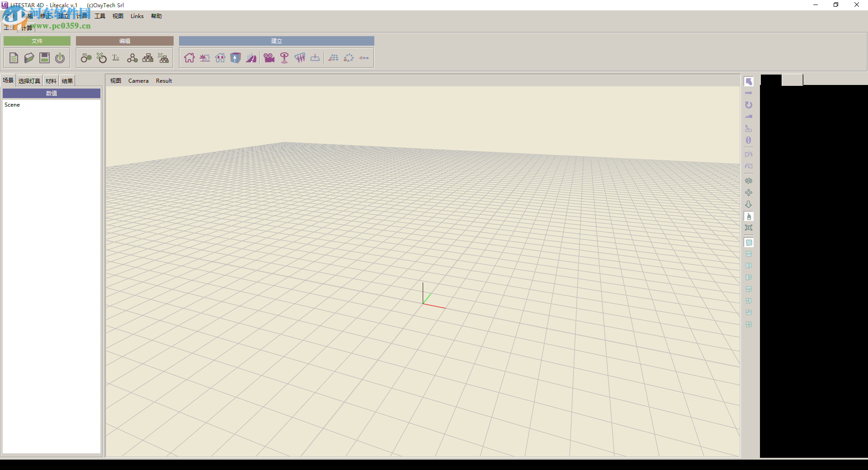Click the 建立 group header bar
868x470 pixels.
pos(276,41)
